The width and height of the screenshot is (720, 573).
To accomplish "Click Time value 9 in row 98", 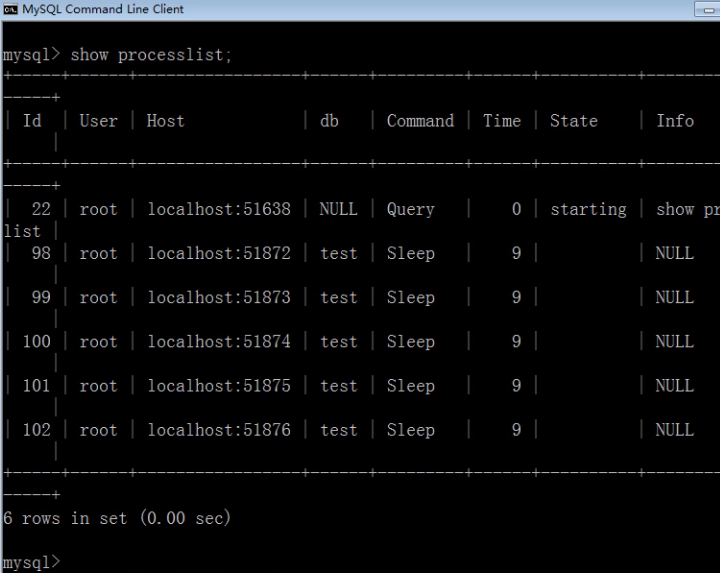I will 517,253.
